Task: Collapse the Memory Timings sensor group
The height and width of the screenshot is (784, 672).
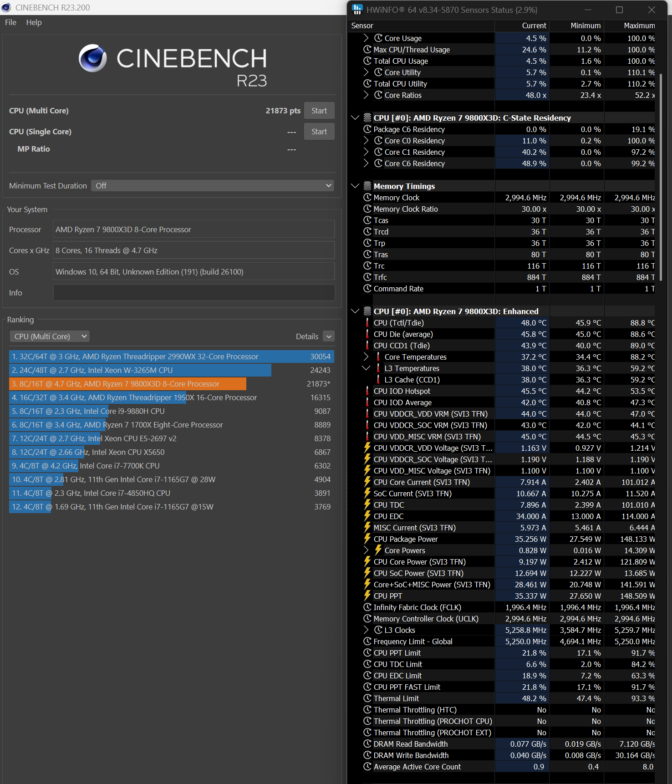Action: [355, 186]
